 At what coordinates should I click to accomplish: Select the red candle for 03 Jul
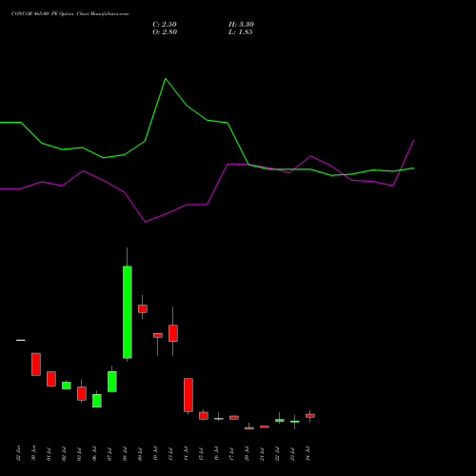pos(82,393)
